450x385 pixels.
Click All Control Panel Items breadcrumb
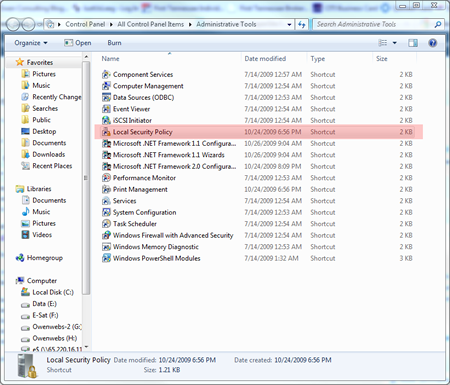point(150,24)
